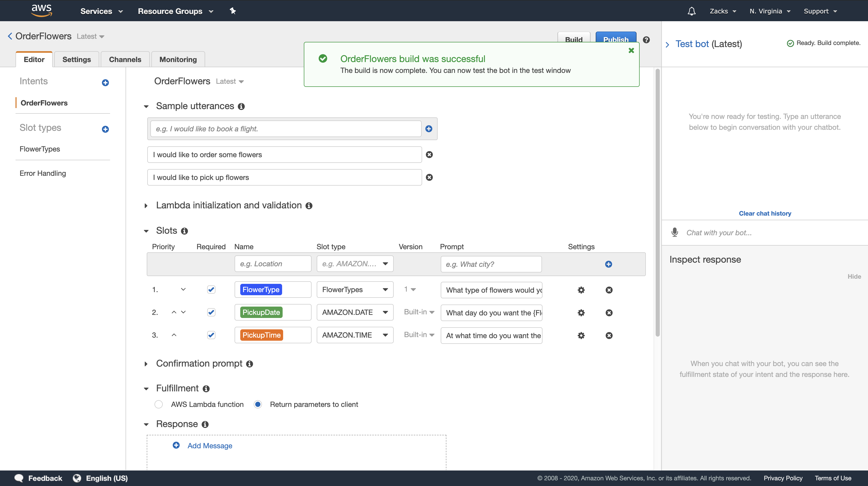Image resolution: width=868 pixels, height=486 pixels.
Task: Uncheck Required for FlowerType slot
Action: coord(211,290)
